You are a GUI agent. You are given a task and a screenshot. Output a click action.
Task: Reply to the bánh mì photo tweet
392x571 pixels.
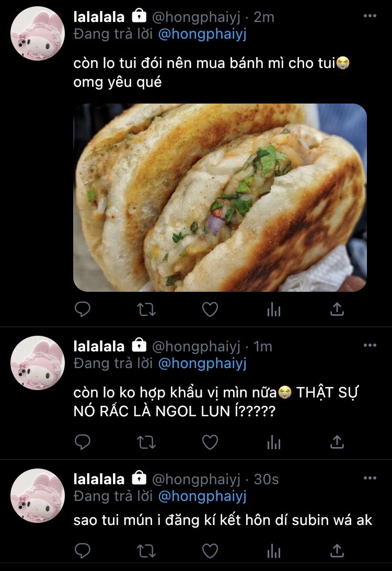pyautogui.click(x=83, y=310)
